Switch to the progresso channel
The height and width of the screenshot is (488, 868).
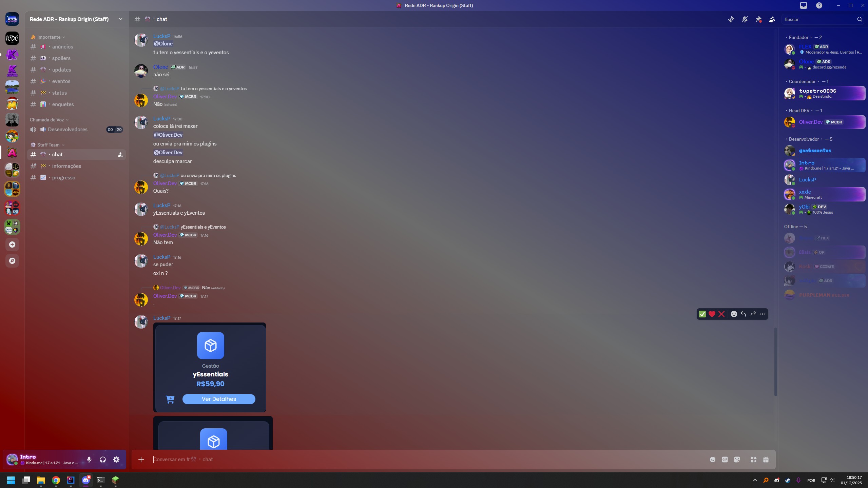pyautogui.click(x=63, y=178)
